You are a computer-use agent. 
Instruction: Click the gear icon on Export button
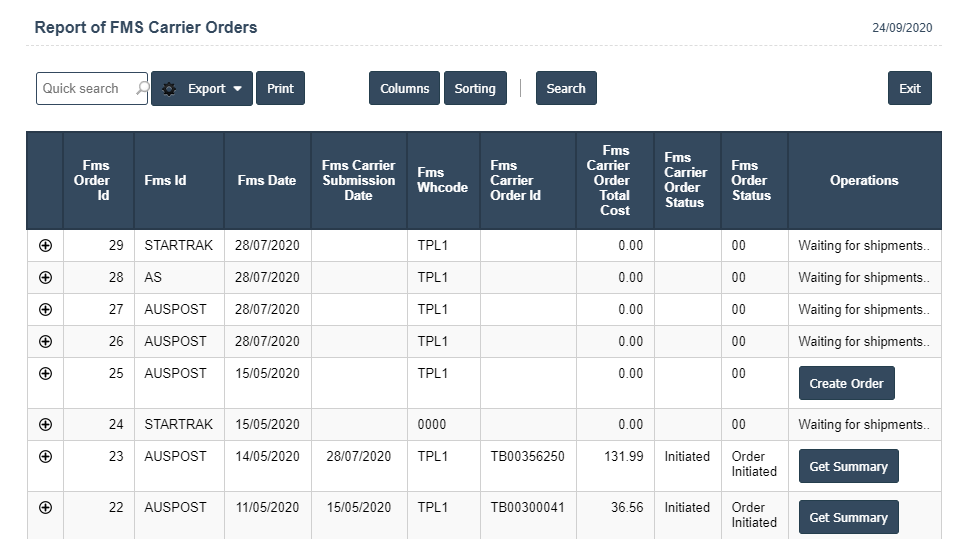(x=169, y=88)
